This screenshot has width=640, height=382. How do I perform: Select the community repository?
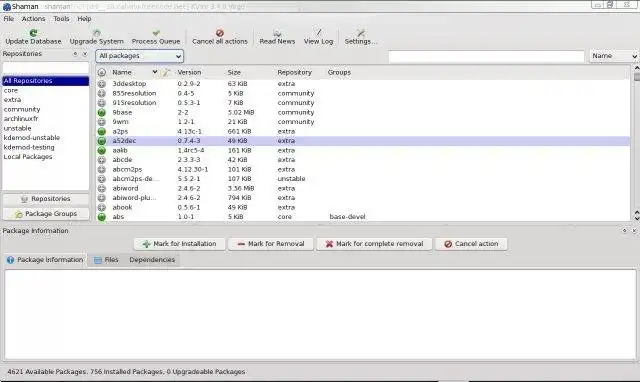(46, 109)
